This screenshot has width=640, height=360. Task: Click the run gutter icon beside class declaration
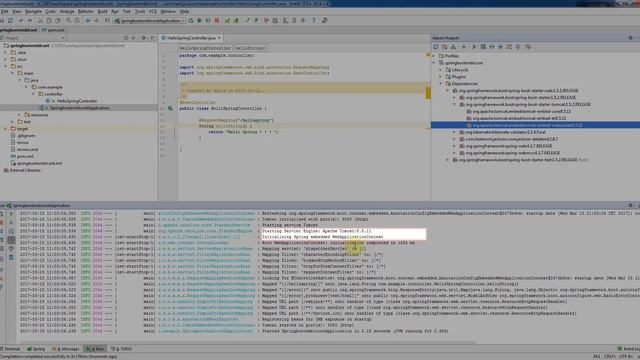(x=170, y=108)
